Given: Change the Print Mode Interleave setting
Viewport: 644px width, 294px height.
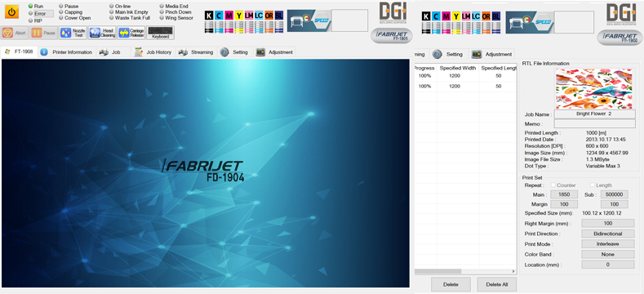Looking at the screenshot, I should coord(608,244).
